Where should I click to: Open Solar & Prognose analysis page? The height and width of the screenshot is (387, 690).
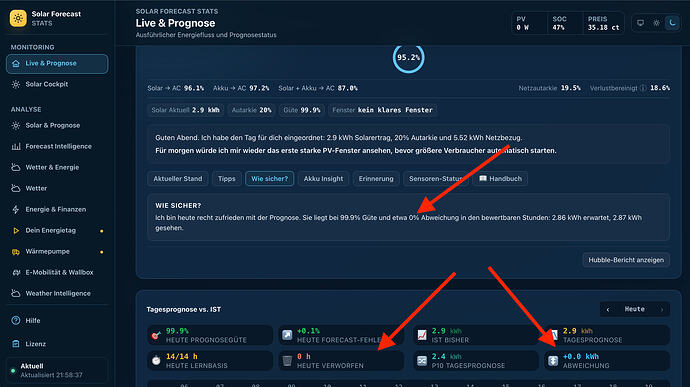[57, 125]
